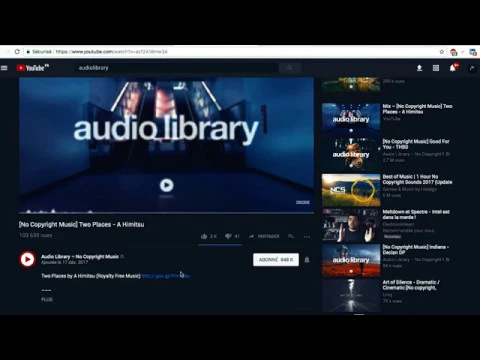Open the Art of Silence thumbnail

(x=351, y=296)
